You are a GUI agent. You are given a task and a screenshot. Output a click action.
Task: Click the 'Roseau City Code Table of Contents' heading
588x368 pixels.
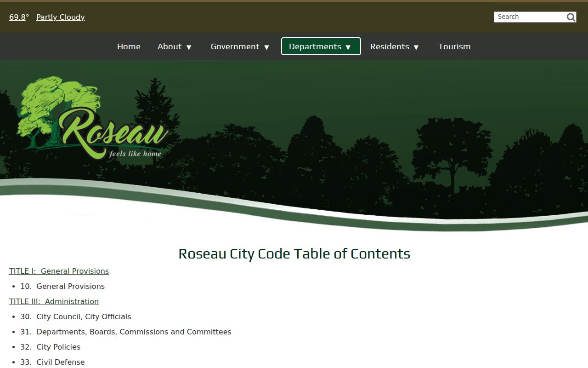(x=294, y=253)
